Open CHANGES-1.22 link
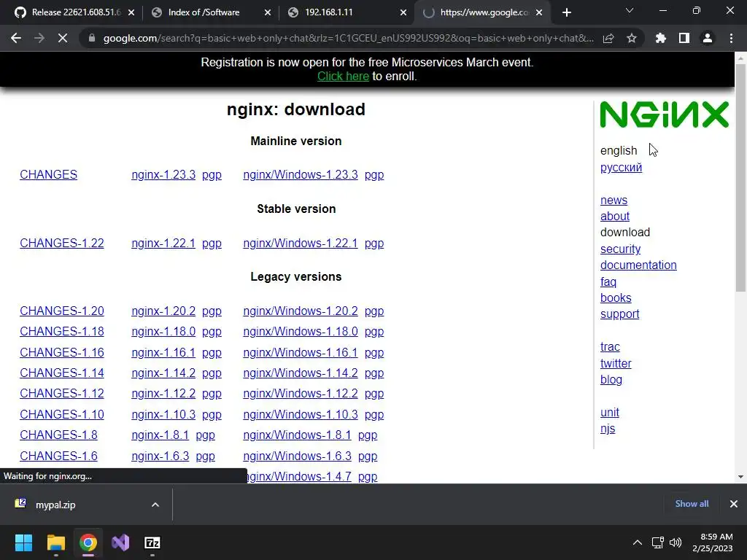Image resolution: width=747 pixels, height=560 pixels. 62,244
